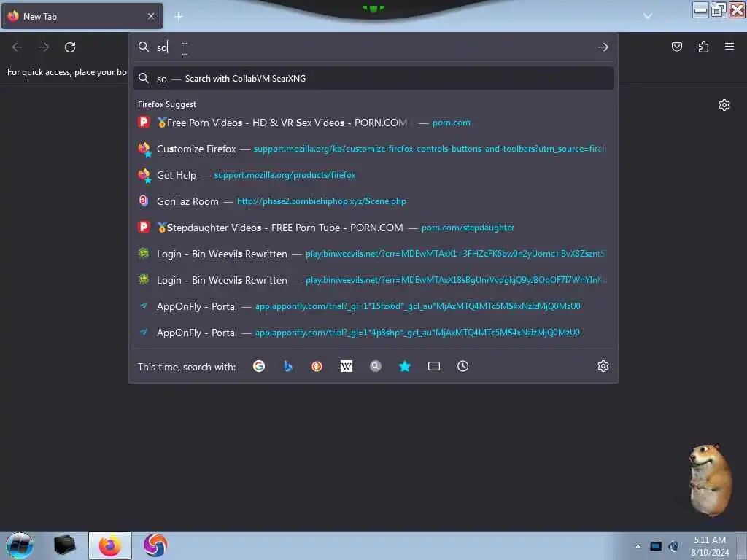Select the New Tab tab
The height and width of the screenshot is (560, 747).
pos(82,16)
